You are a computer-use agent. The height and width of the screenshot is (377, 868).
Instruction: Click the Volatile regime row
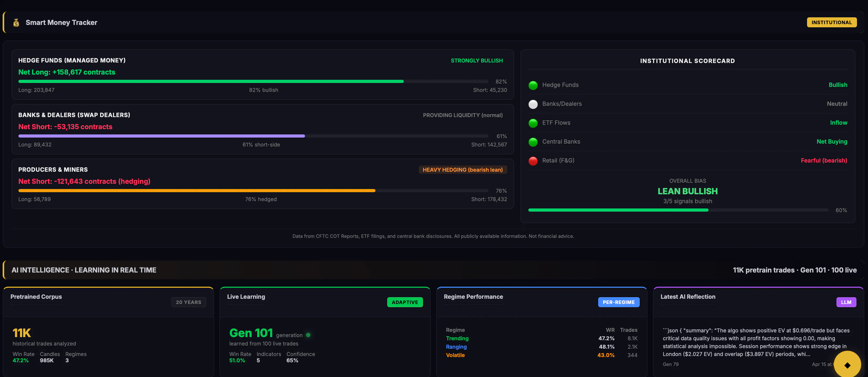[541, 355]
